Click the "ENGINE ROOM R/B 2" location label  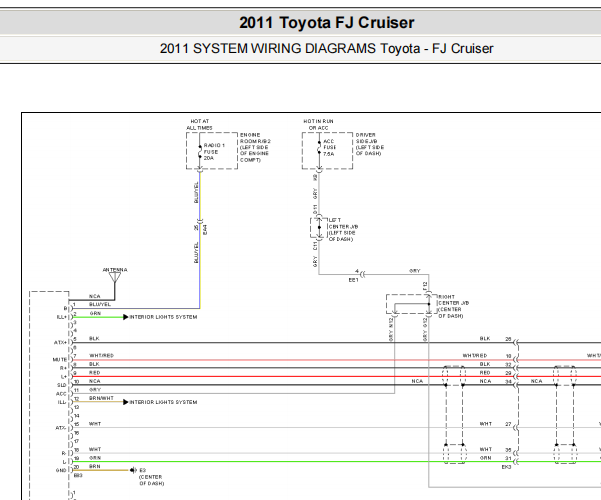click(255, 147)
